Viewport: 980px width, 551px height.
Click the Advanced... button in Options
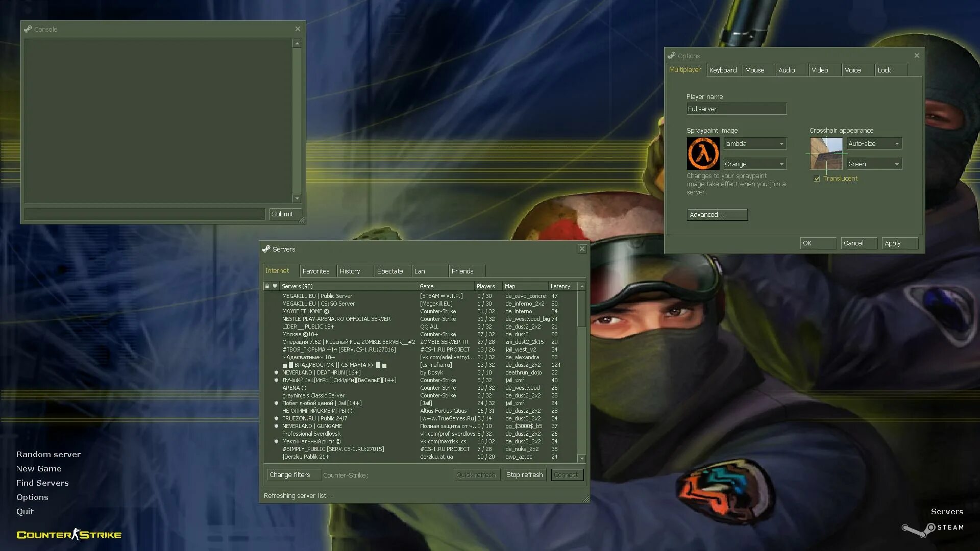pyautogui.click(x=717, y=215)
